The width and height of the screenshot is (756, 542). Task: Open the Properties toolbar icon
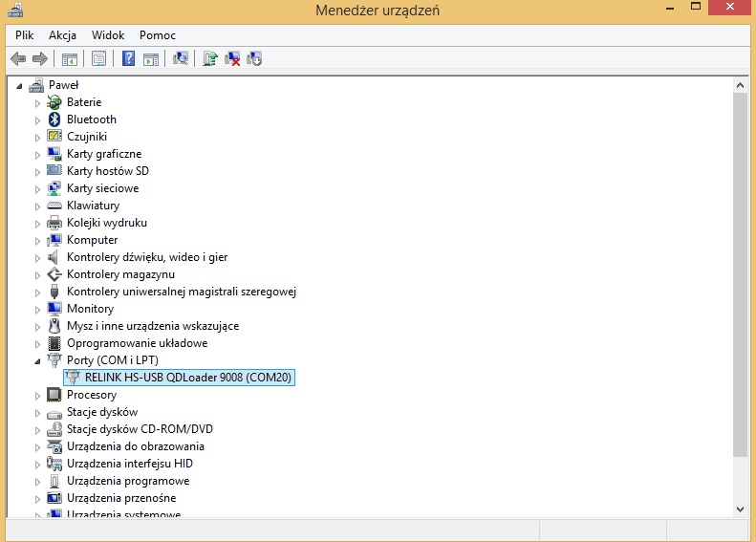tap(98, 59)
